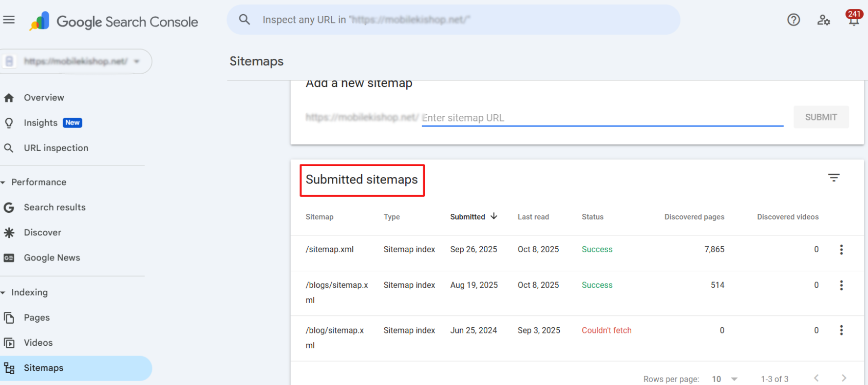Click the Discover asterisk icon
The height and width of the screenshot is (385, 868).
pos(9,232)
